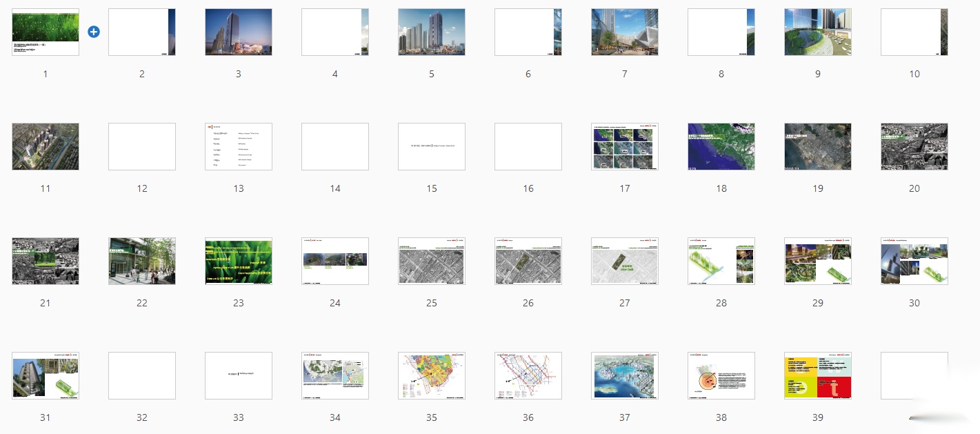980x434 pixels.
Task: Open slide 7 street-level plaza rendering
Action: click(x=625, y=32)
